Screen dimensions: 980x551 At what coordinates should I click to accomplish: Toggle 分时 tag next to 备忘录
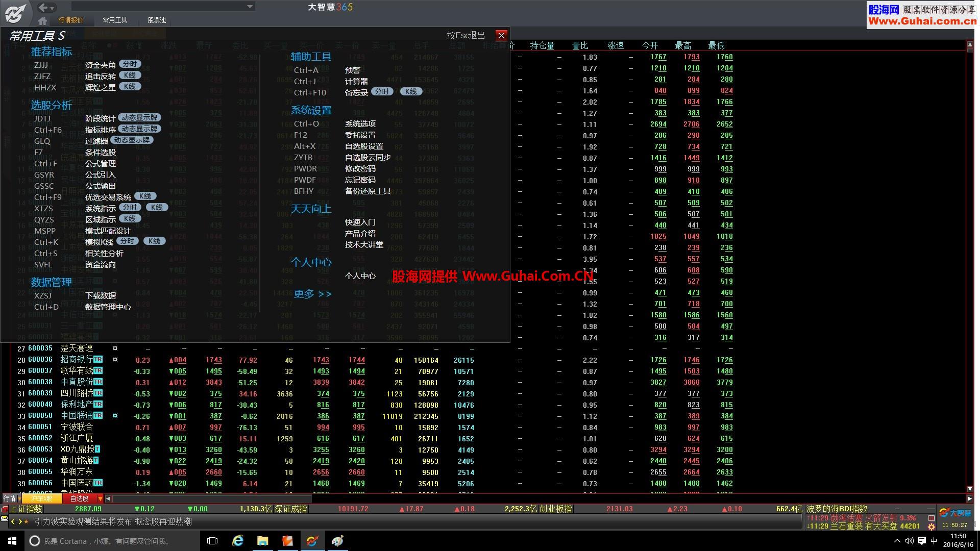[381, 92]
